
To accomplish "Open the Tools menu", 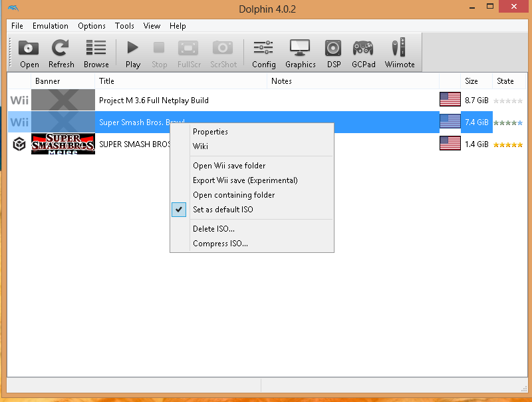I will [124, 26].
